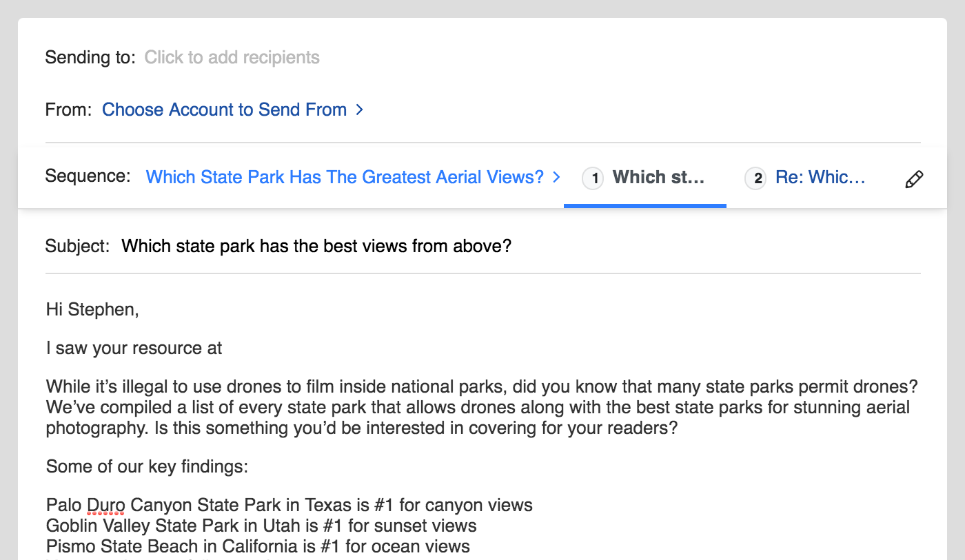Click "Choose Account to Send From" link
Screen dimensions: 965x560
[224, 110]
